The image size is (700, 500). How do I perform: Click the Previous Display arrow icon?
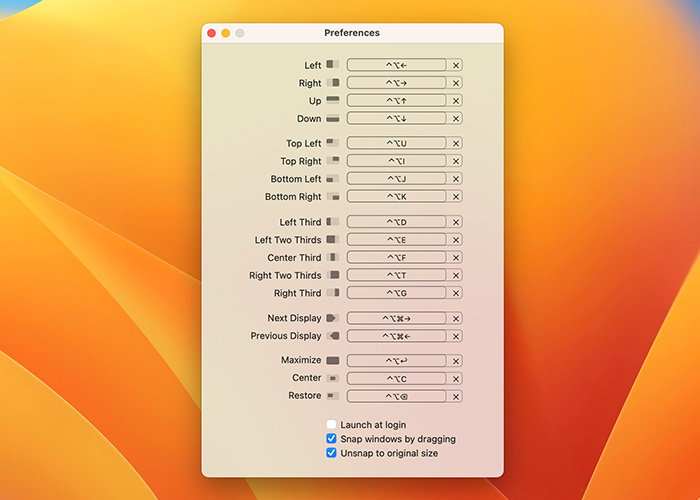coord(333,336)
